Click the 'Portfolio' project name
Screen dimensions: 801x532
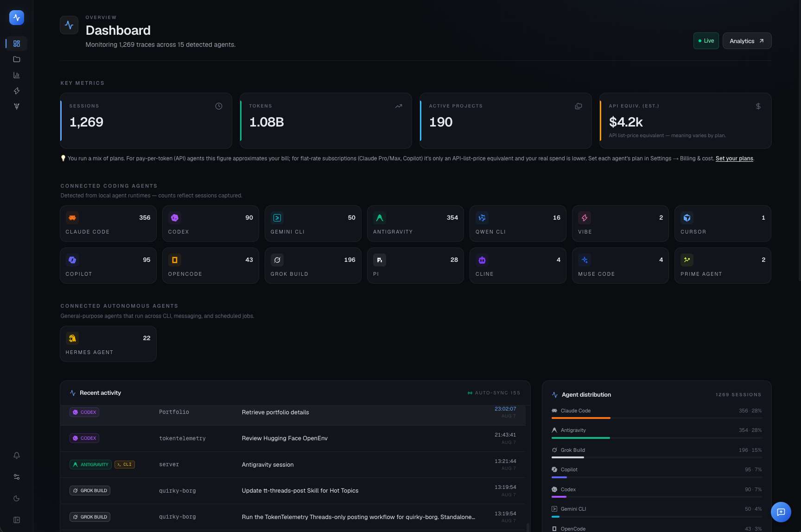(x=174, y=412)
